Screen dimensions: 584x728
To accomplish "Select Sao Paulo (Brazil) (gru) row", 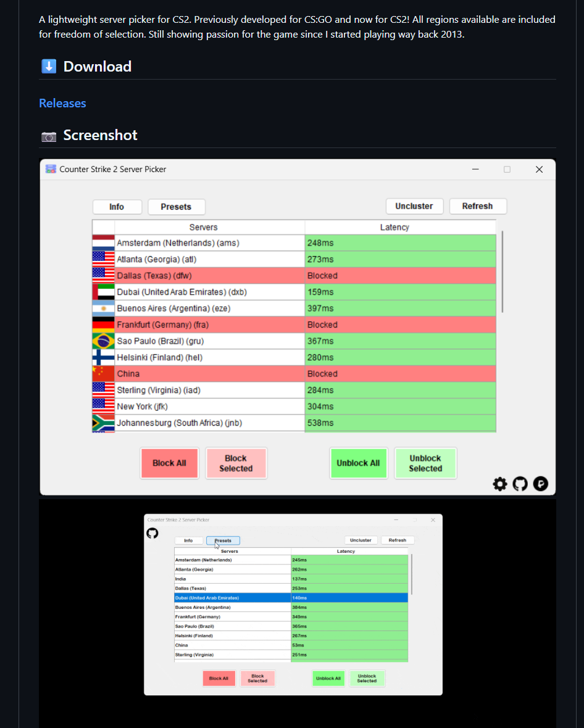I will [294, 341].
